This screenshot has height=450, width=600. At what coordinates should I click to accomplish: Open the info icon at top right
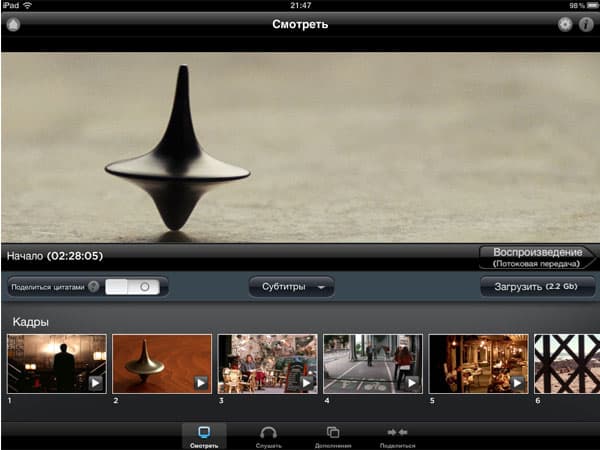click(586, 24)
